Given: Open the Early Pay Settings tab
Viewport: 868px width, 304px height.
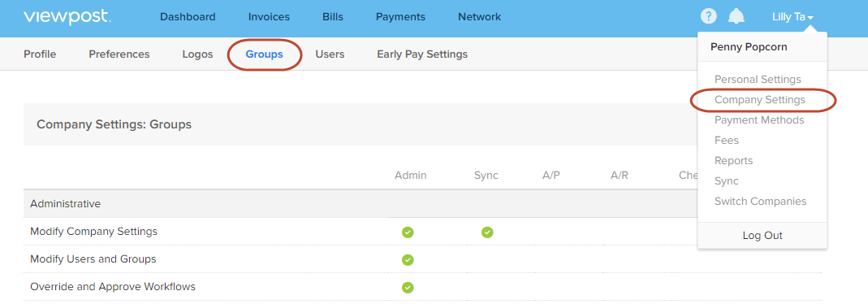Looking at the screenshot, I should 422,54.
